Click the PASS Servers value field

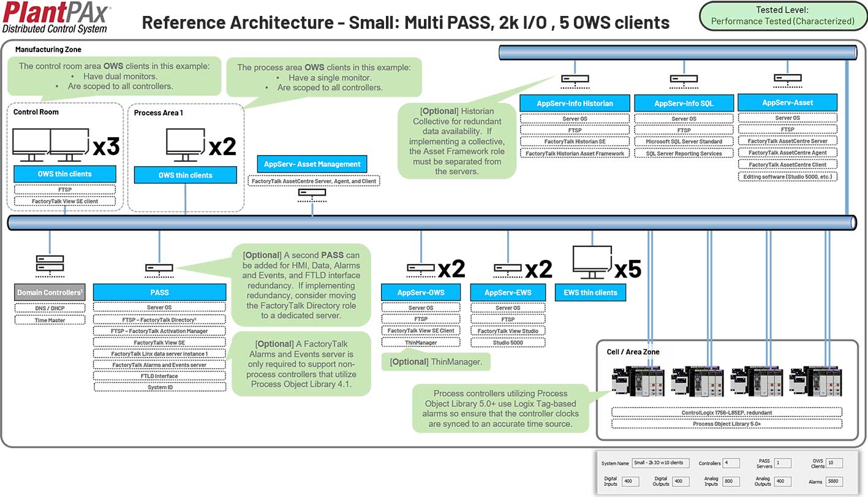(782, 463)
